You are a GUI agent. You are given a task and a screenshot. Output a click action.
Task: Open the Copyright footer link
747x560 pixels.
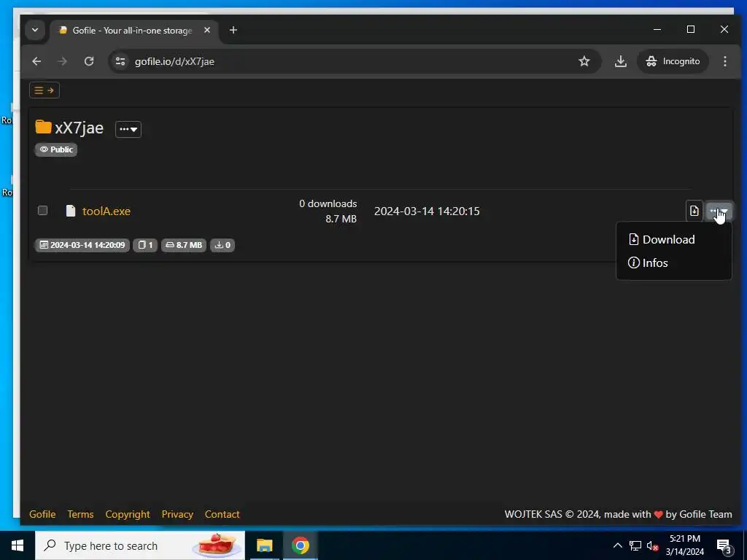[x=128, y=514]
